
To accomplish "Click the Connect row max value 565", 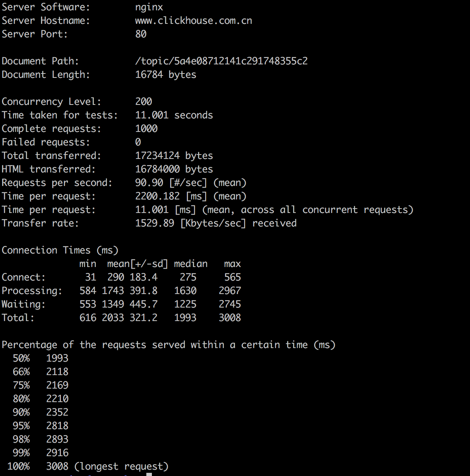I will (233, 277).
